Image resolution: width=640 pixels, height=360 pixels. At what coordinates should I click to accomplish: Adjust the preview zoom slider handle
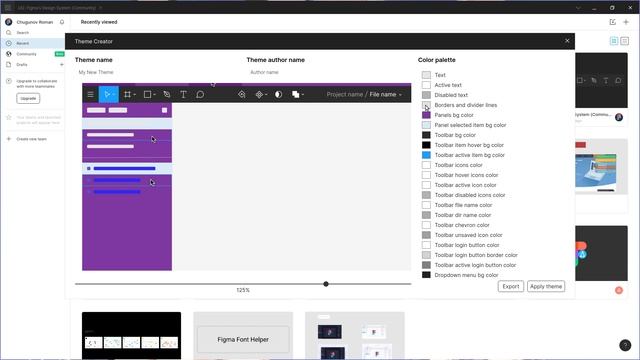click(x=326, y=284)
